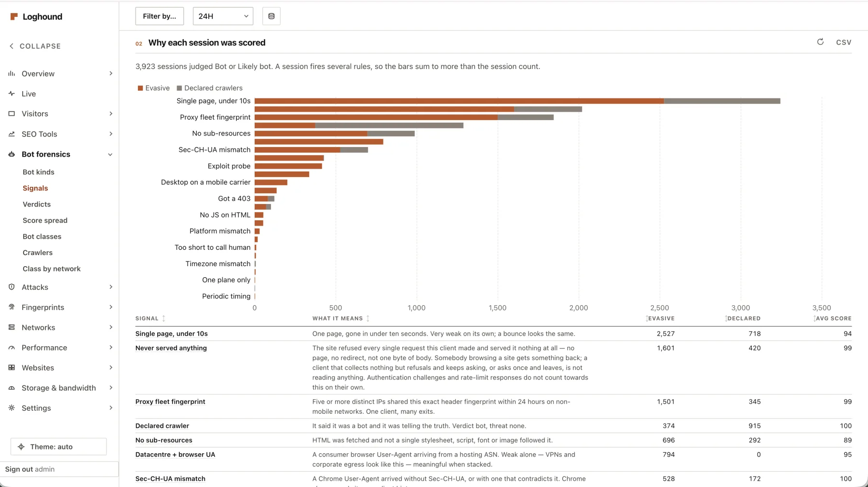The width and height of the screenshot is (868, 487).
Task: Click the theme icon in Theme: auto
Action: pyautogui.click(x=21, y=446)
